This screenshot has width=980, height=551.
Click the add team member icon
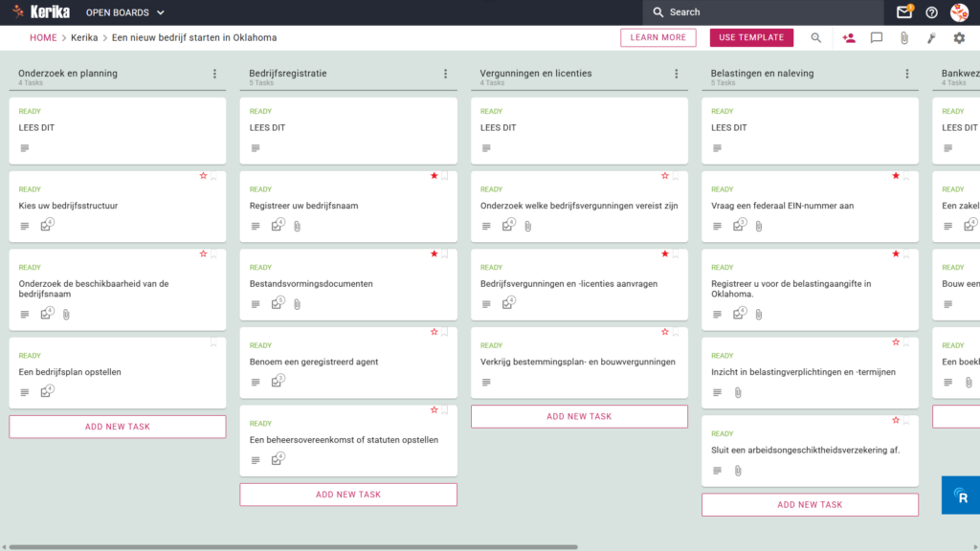pyautogui.click(x=849, y=37)
